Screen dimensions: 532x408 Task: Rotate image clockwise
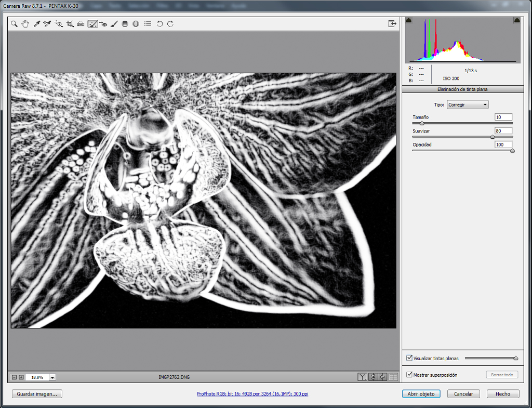point(170,24)
